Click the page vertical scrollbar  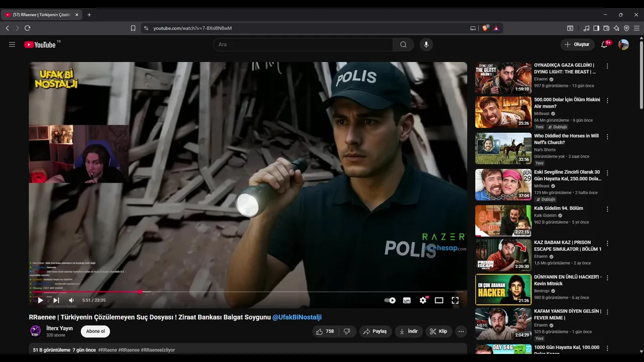(641, 75)
